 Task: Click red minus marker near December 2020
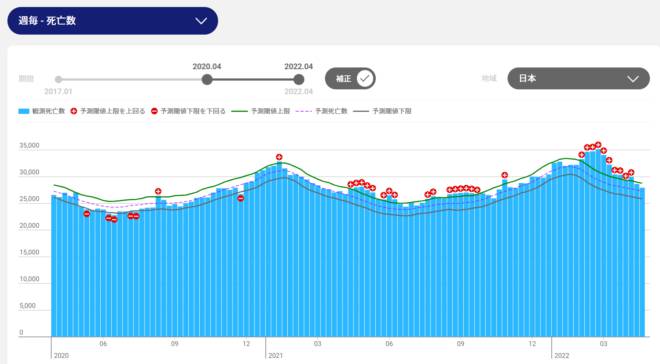pyautogui.click(x=240, y=198)
